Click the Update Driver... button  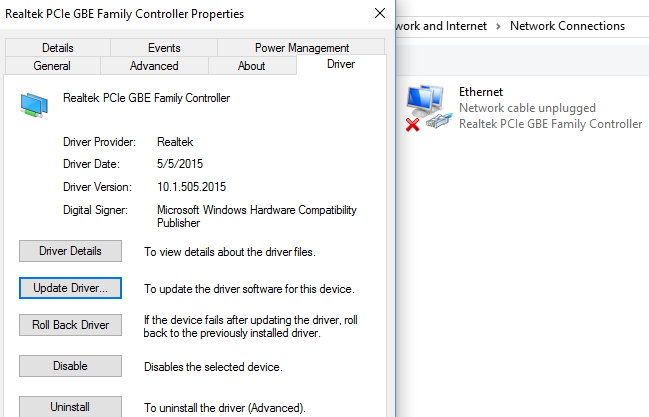click(x=70, y=288)
